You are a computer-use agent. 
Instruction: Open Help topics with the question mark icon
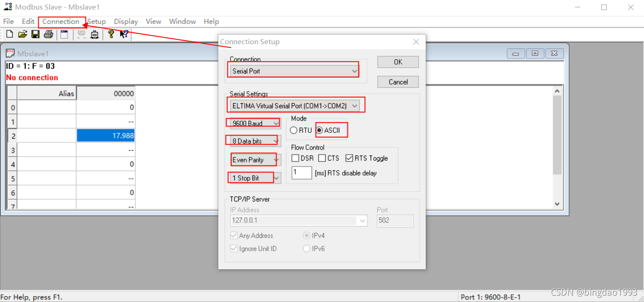click(111, 34)
